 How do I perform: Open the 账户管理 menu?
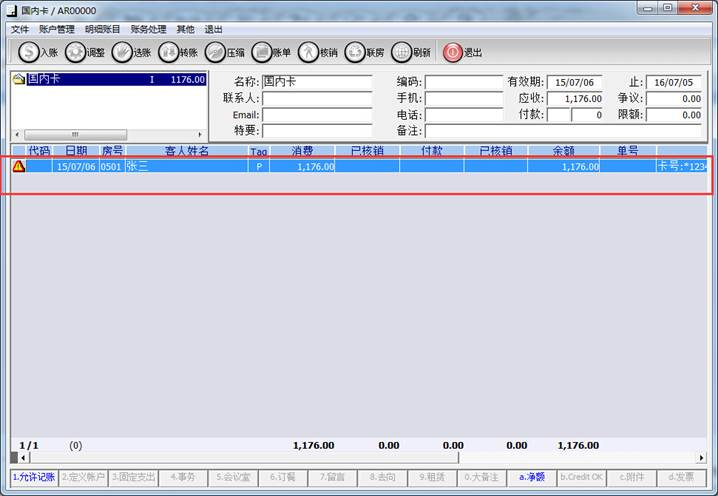(57, 30)
